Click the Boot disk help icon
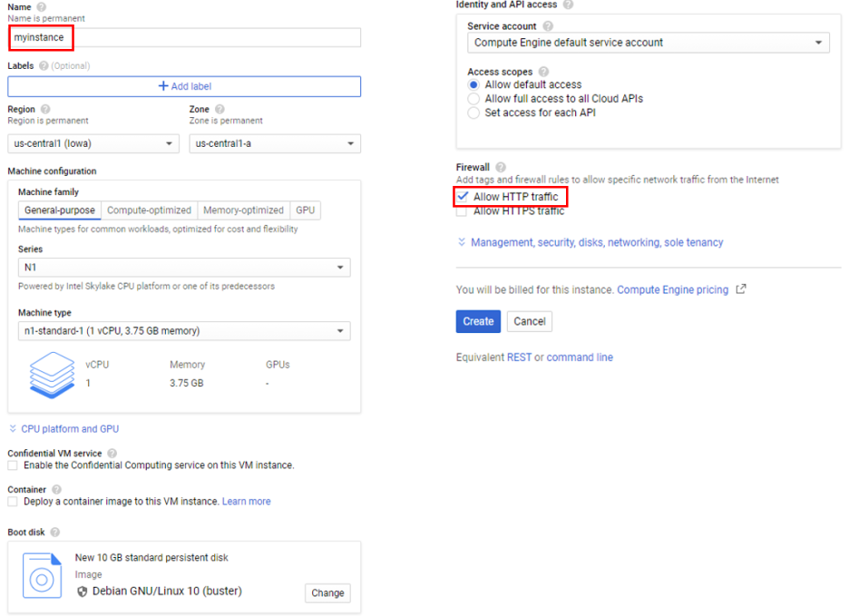Viewport: 849px width, 616px height. (54, 532)
